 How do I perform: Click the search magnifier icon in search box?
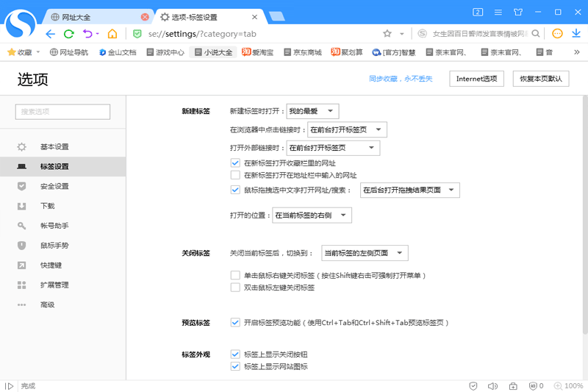pos(536,34)
